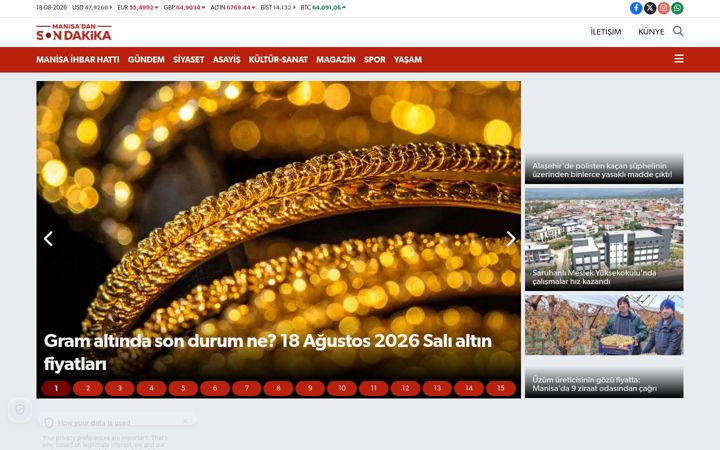Open Saruhanlı Meslek Yüksekokulu article thumbnail
This screenshot has height=450, width=720.
pyautogui.click(x=604, y=239)
